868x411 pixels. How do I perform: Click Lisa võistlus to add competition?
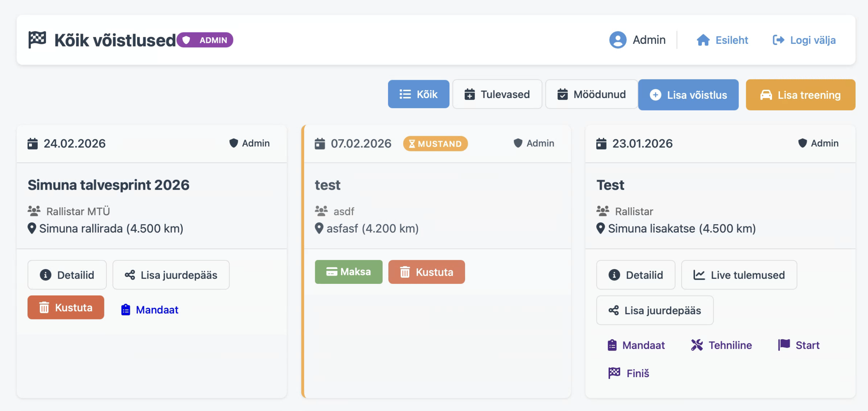click(688, 95)
